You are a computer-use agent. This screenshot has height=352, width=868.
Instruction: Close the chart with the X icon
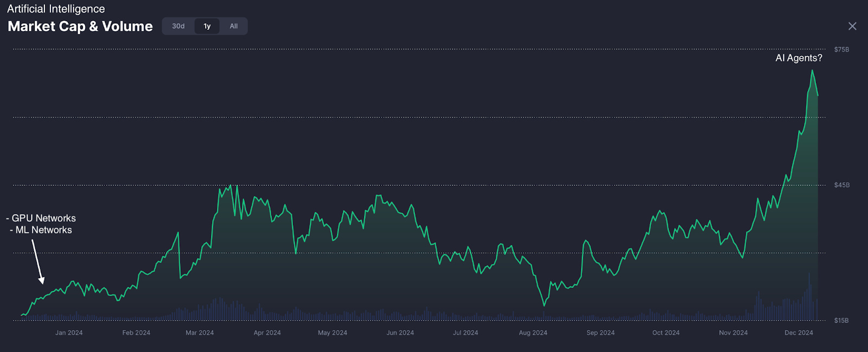[x=852, y=26]
